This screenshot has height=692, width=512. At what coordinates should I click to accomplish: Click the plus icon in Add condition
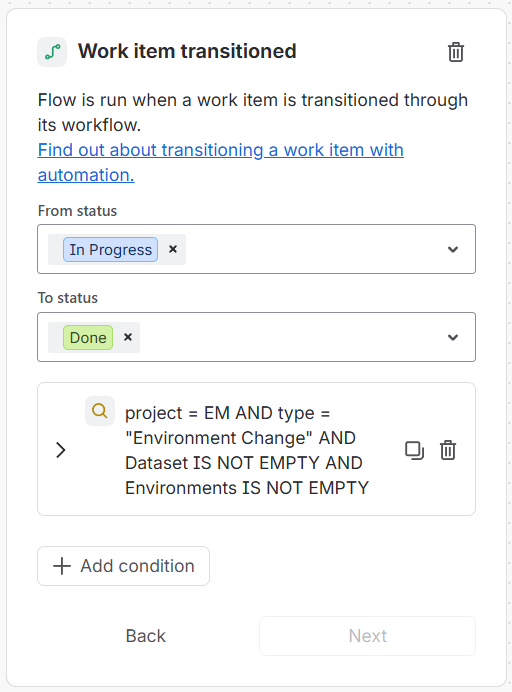click(x=62, y=566)
